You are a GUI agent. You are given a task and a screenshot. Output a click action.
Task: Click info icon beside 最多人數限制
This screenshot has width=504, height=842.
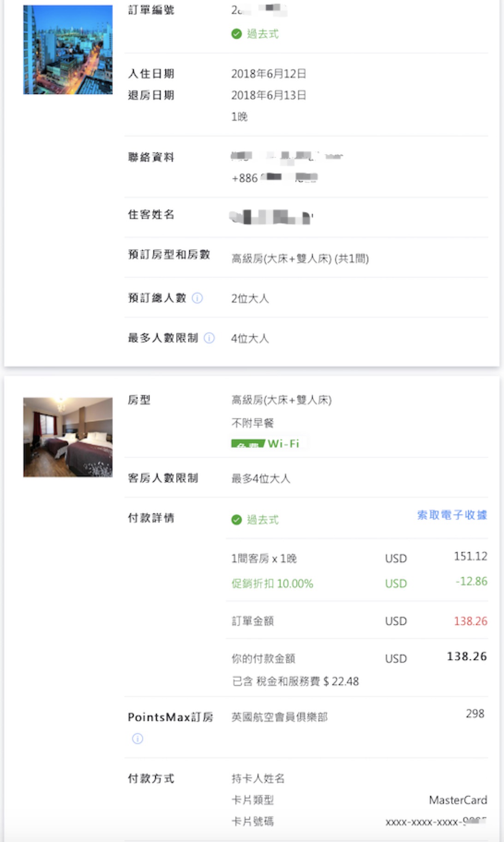pyautogui.click(x=209, y=338)
